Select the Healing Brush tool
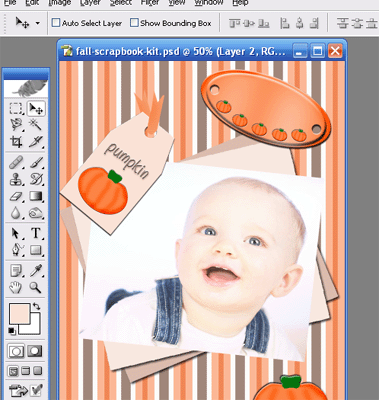379x400 pixels. click(16, 163)
